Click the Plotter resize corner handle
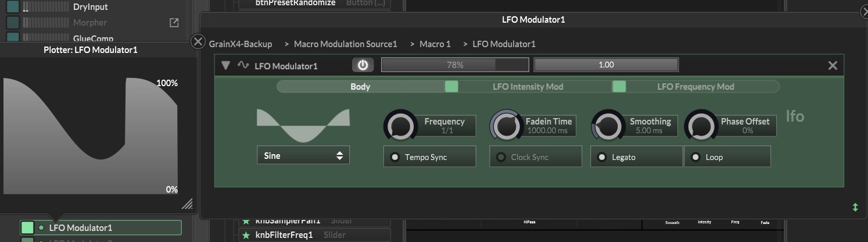Viewport: 868px width, 242px height. (187, 203)
